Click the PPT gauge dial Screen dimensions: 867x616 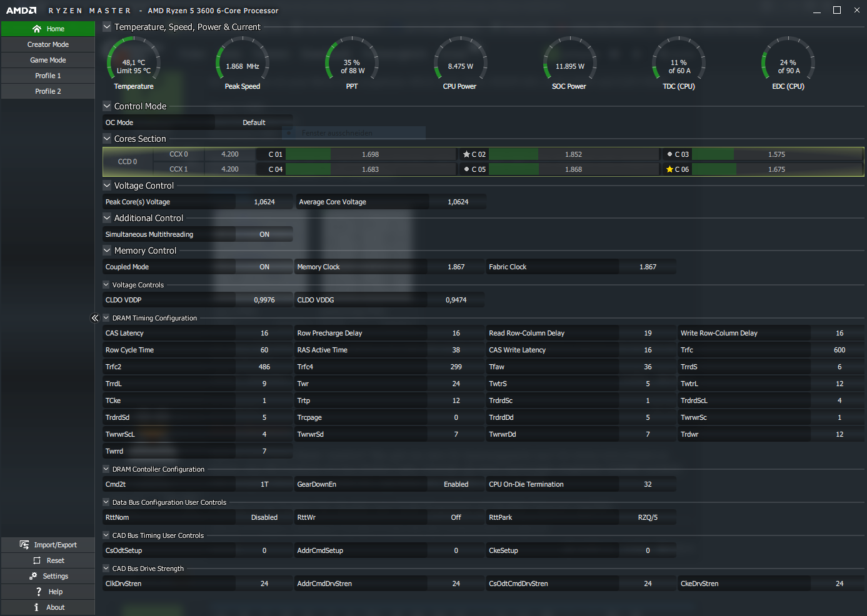[x=352, y=59]
